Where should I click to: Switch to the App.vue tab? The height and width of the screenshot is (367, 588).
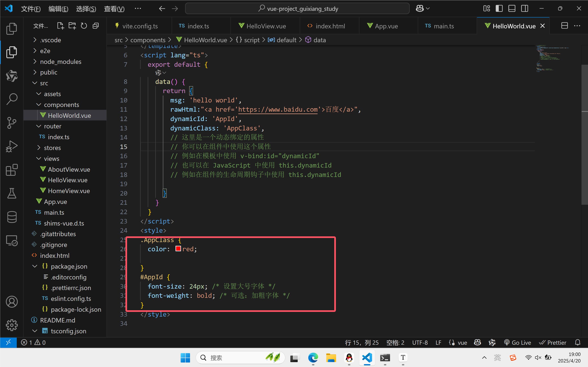point(386,26)
